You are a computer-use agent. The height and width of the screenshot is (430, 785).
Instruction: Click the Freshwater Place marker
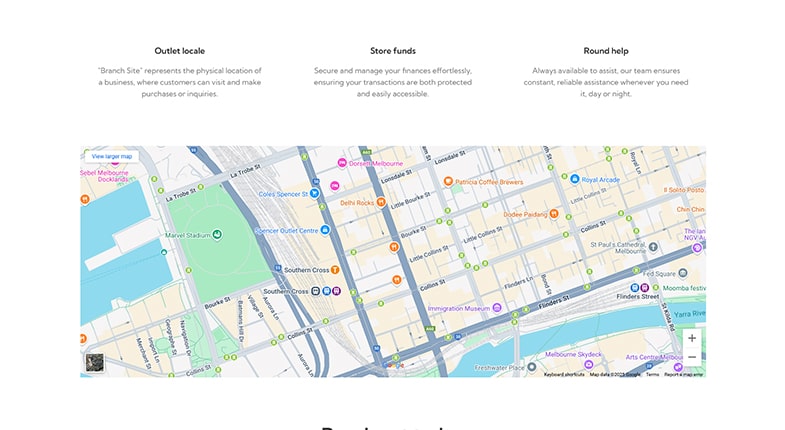[x=532, y=367]
